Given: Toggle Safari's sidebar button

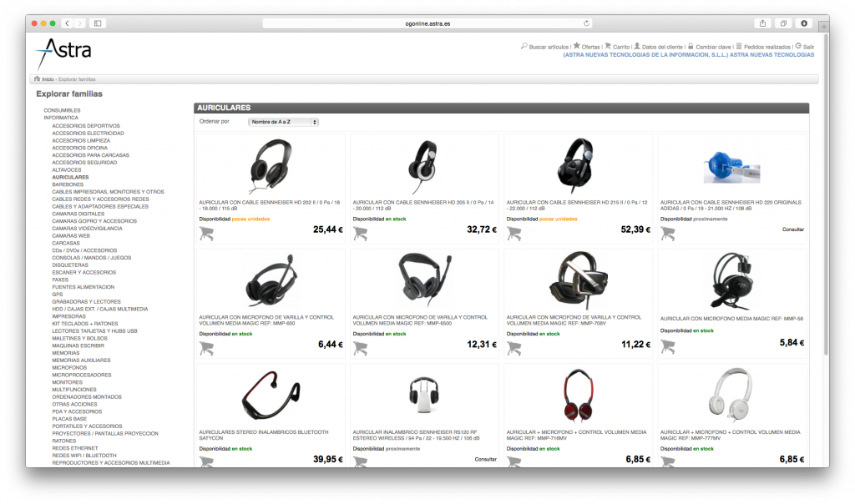Looking at the screenshot, I should pyautogui.click(x=98, y=23).
